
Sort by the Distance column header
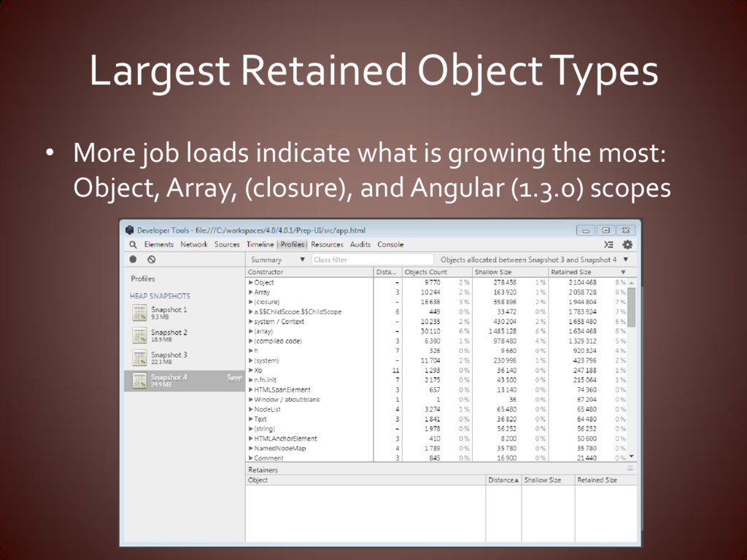388,272
